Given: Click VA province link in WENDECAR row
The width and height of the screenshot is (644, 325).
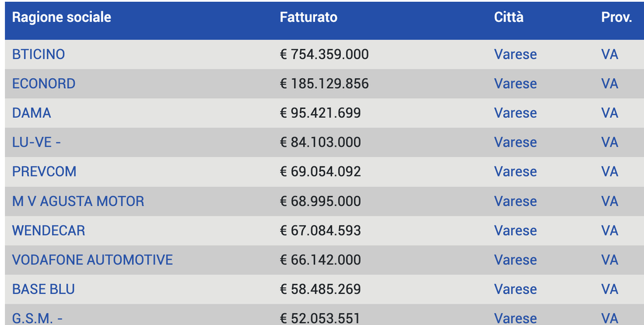Looking at the screenshot, I should (x=609, y=231).
